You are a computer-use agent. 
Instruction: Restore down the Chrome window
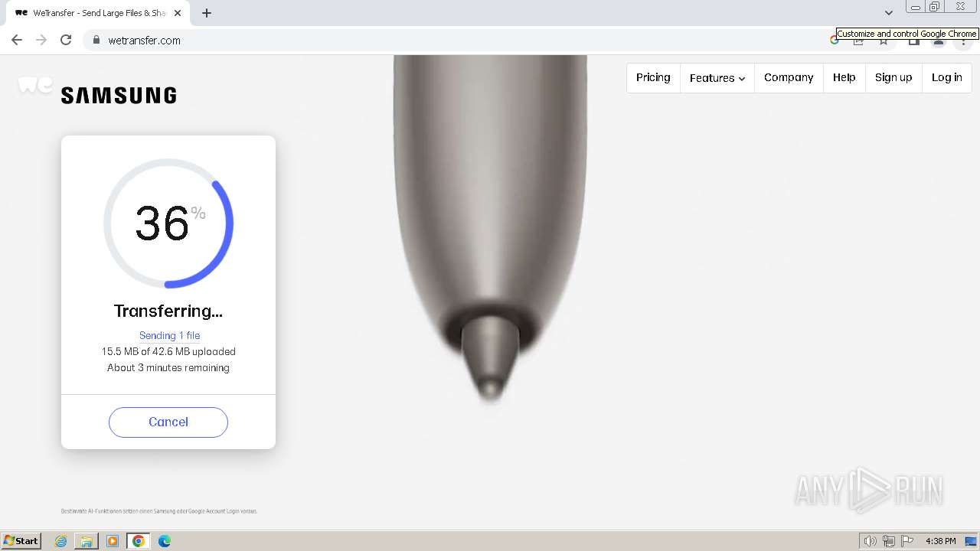[x=935, y=7]
